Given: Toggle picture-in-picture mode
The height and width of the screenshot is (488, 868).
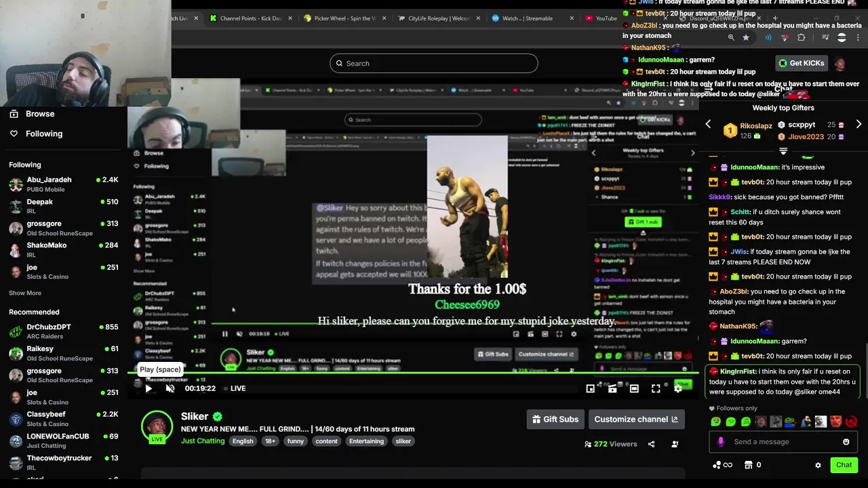Looking at the screenshot, I should coord(590,388).
